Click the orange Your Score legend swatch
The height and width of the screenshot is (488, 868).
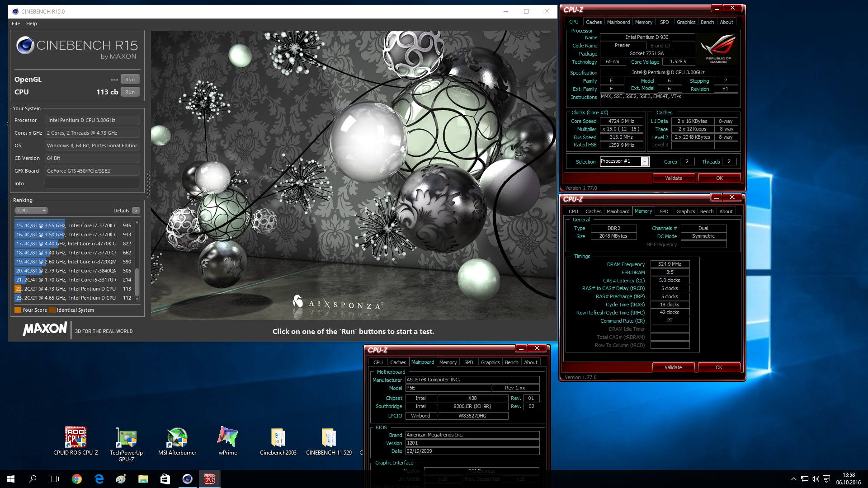click(18, 310)
